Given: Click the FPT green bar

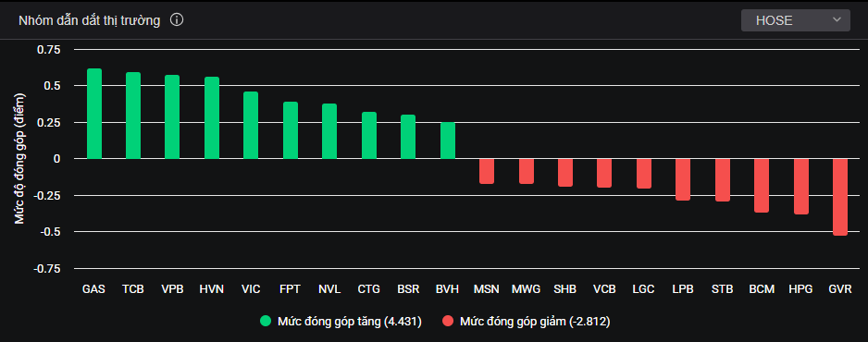Looking at the screenshot, I should point(290,130).
